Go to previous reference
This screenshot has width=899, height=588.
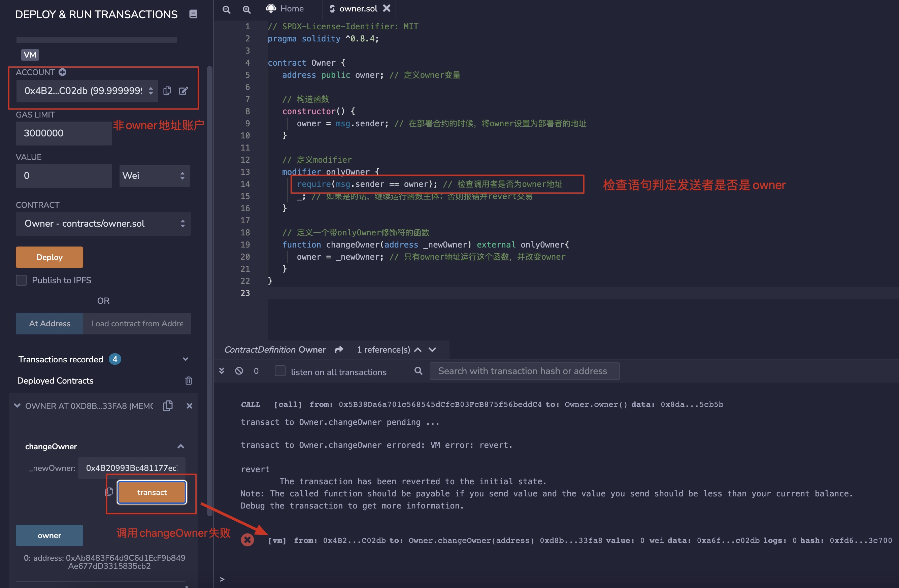pos(418,350)
